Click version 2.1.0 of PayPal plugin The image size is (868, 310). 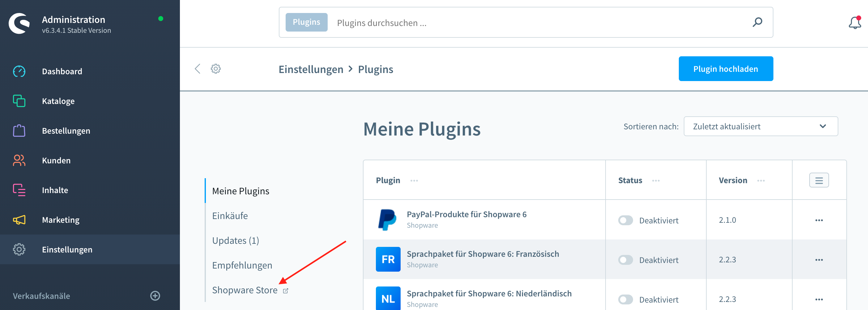click(727, 220)
